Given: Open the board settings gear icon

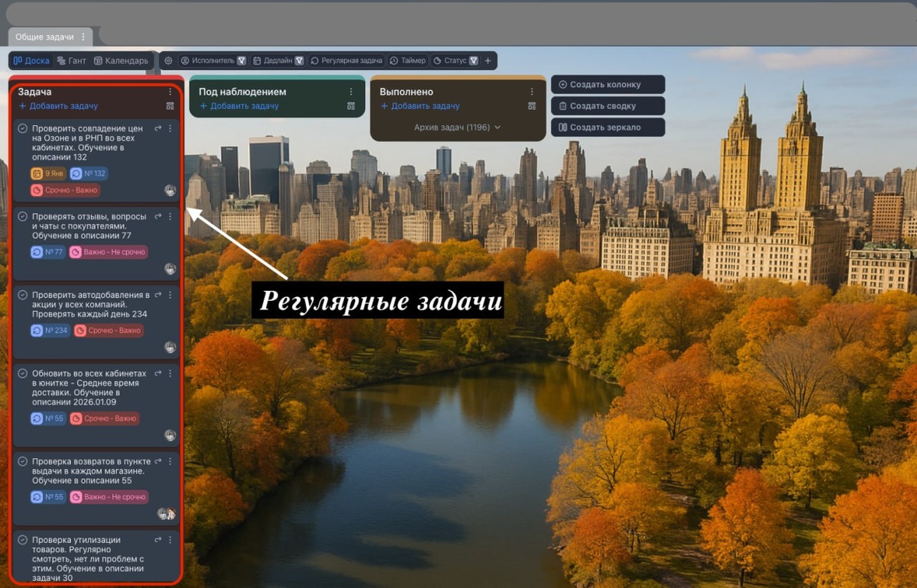Looking at the screenshot, I should pos(168,60).
